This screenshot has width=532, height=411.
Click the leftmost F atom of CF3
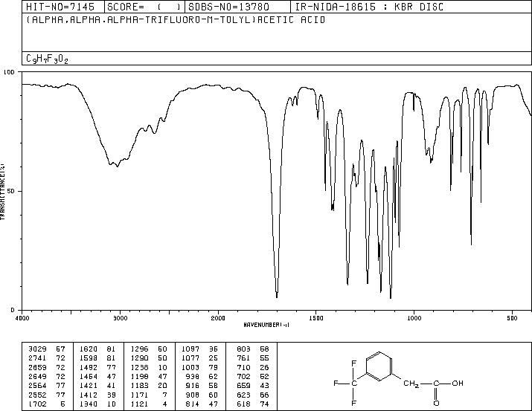point(336,384)
